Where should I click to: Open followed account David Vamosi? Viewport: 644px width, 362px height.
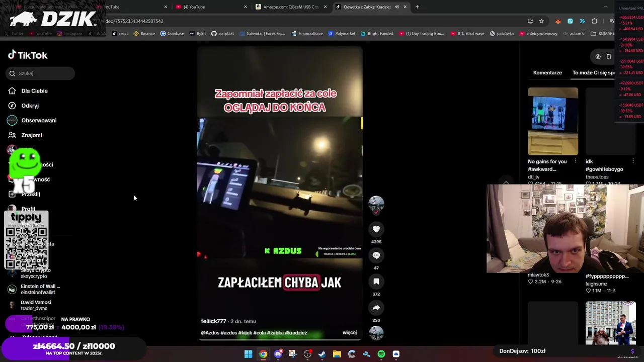pos(30,305)
